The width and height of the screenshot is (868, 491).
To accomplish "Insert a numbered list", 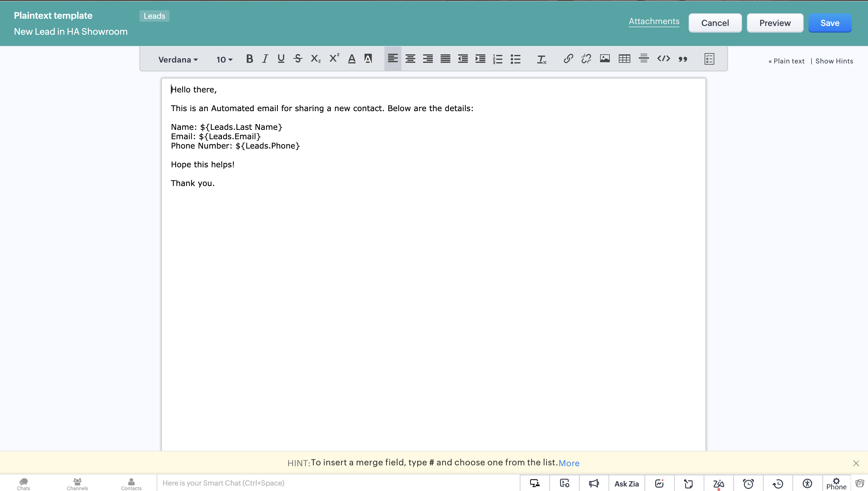I will click(497, 59).
